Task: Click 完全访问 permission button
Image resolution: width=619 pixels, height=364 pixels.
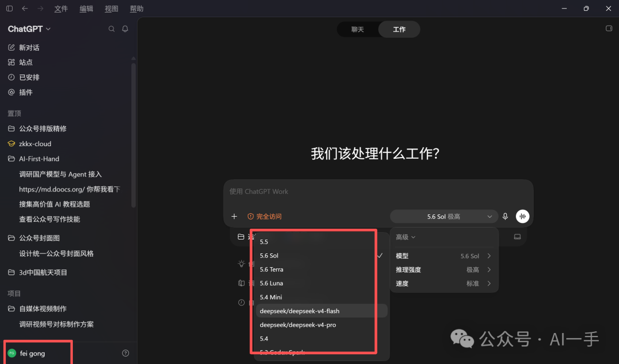Action: coord(264,216)
